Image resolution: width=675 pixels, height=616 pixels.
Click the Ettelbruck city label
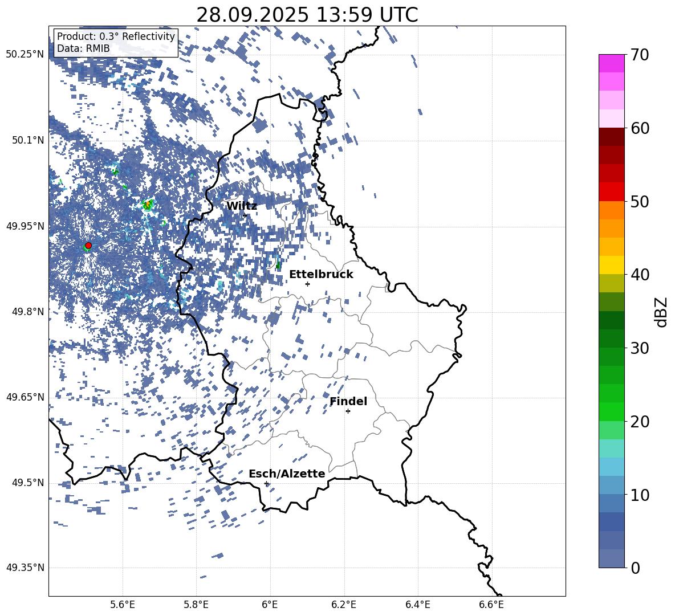coord(321,275)
